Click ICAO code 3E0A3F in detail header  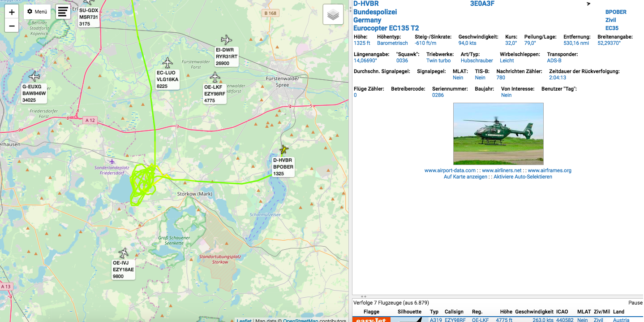point(482,4)
